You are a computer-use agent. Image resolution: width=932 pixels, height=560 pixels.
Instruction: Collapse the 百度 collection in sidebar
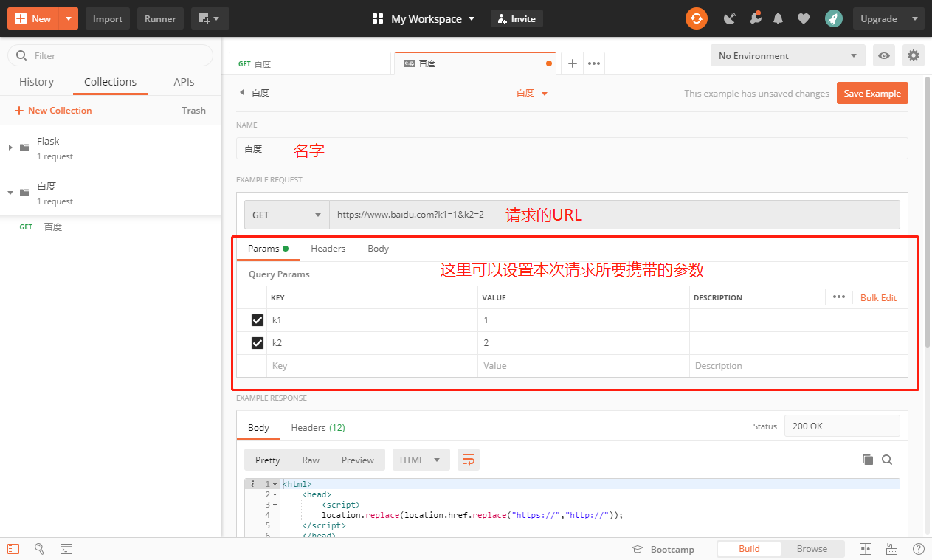[x=12, y=193]
